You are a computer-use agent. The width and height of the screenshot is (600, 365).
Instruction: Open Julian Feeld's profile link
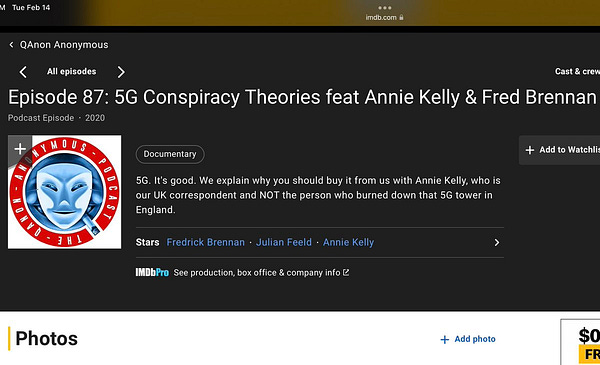(x=284, y=242)
